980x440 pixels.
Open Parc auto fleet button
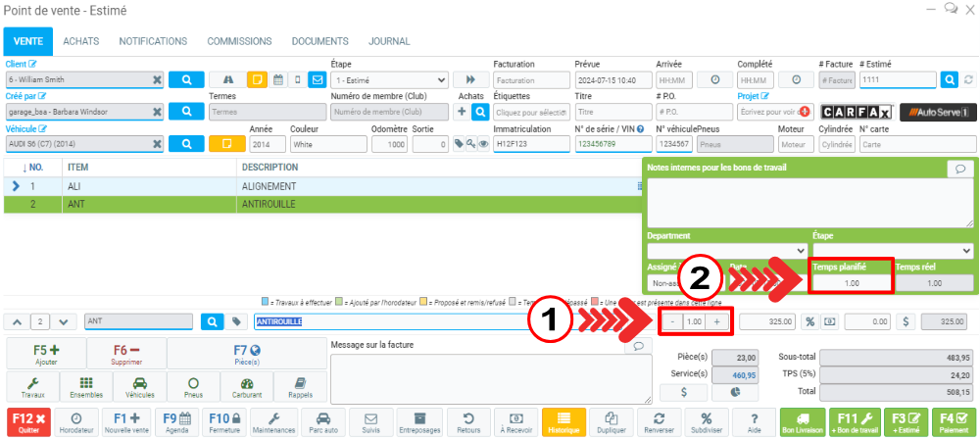point(322,421)
